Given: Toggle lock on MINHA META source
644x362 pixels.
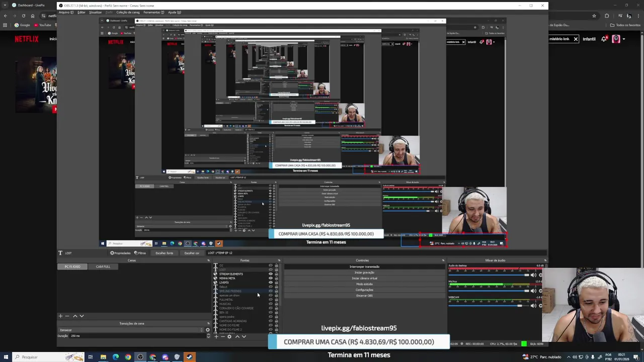Looking at the screenshot, I should (276, 278).
